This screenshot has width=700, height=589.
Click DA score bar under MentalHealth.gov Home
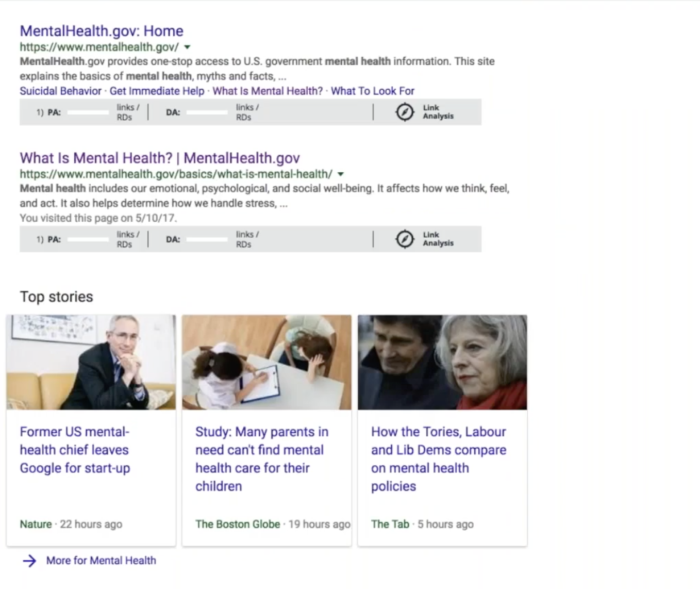coord(207,112)
